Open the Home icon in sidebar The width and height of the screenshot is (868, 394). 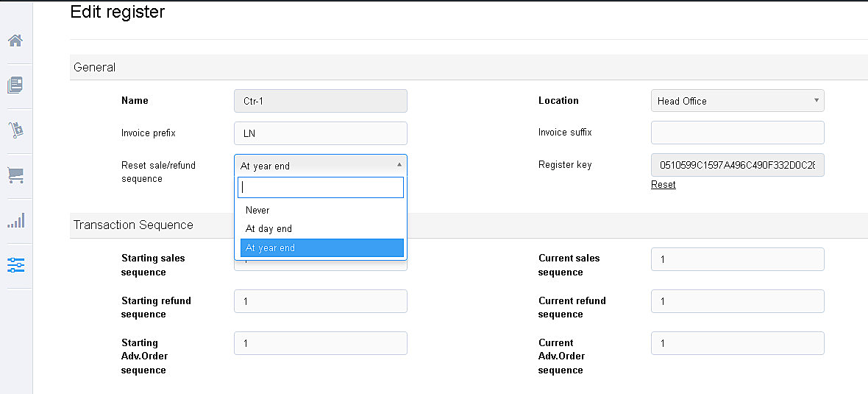(15, 41)
